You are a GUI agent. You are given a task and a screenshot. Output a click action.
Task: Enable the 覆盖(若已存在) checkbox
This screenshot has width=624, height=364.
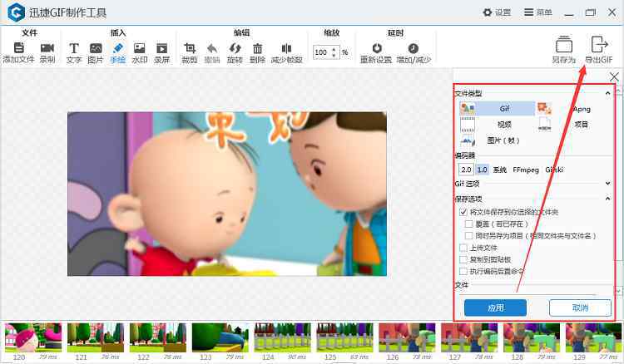tap(468, 224)
